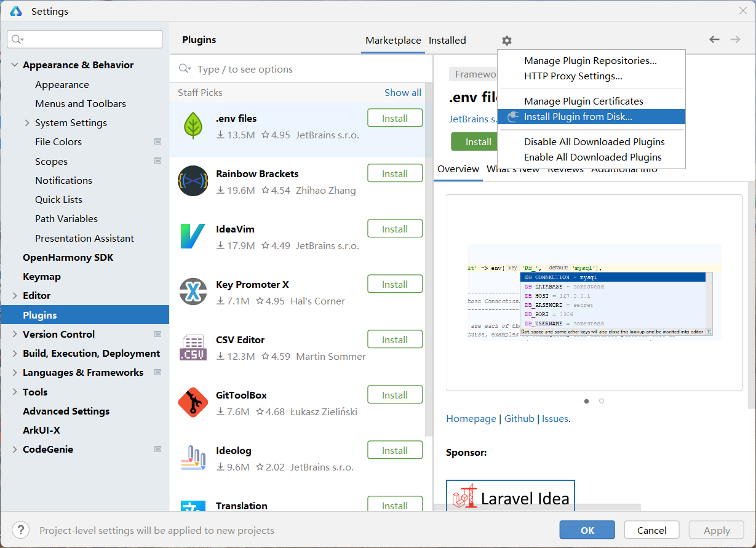Image resolution: width=756 pixels, height=548 pixels.
Task: Switch to the Installed plugins tab
Action: [447, 41]
